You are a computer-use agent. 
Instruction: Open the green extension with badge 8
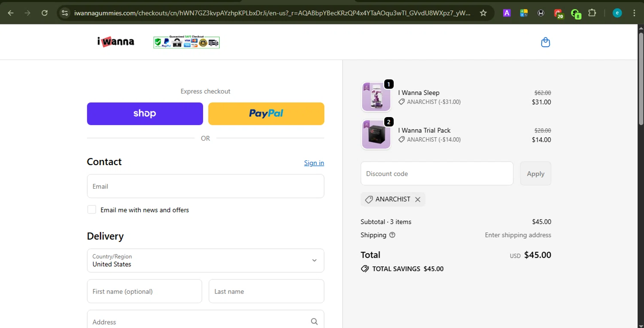576,14
